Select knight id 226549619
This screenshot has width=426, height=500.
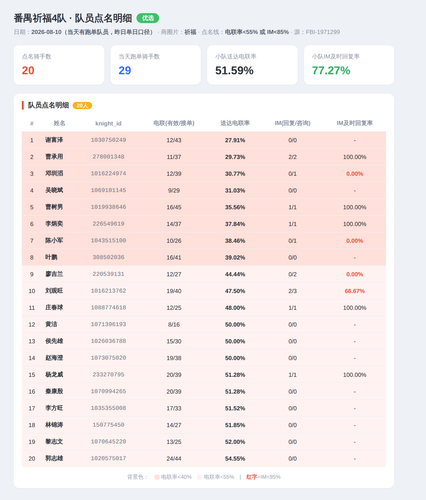click(x=108, y=224)
